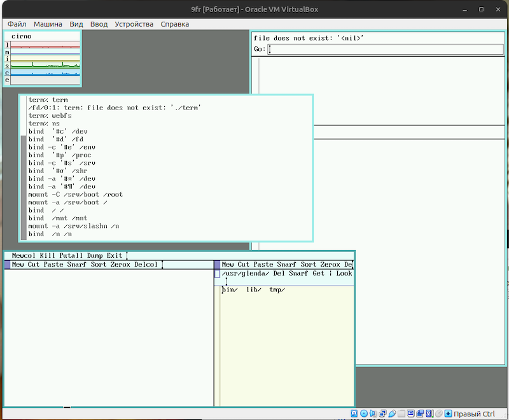The height and width of the screenshot is (420, 509).
Task: Click the optical disc status bar icon
Action: coord(364,414)
